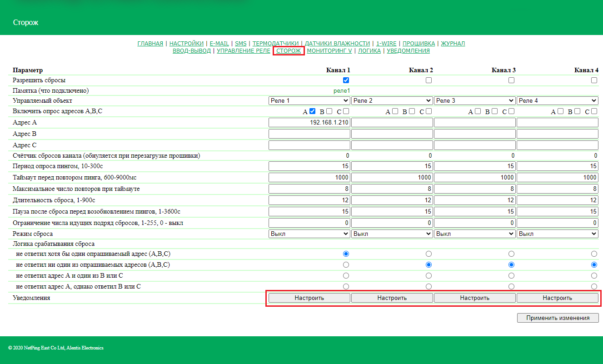Open the E-MAIL settings link
The image size is (603, 364).
coord(219,44)
